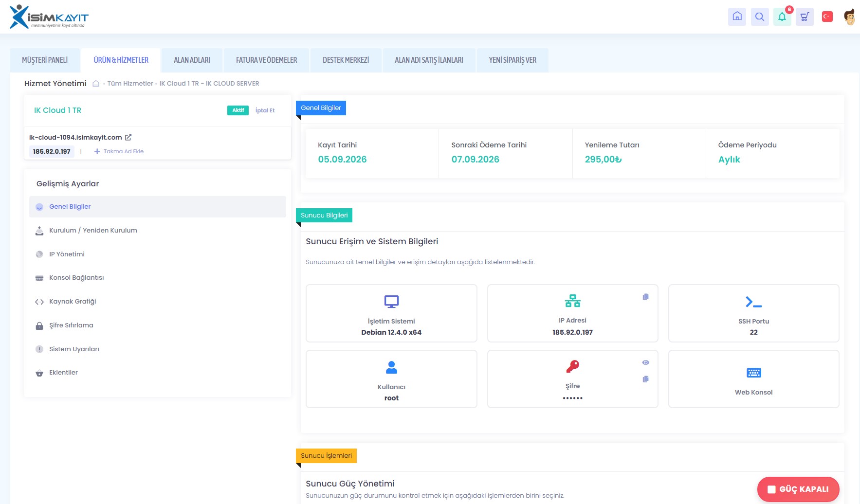Open the user avatar profile menu
860x504 pixels.
pyautogui.click(x=849, y=17)
